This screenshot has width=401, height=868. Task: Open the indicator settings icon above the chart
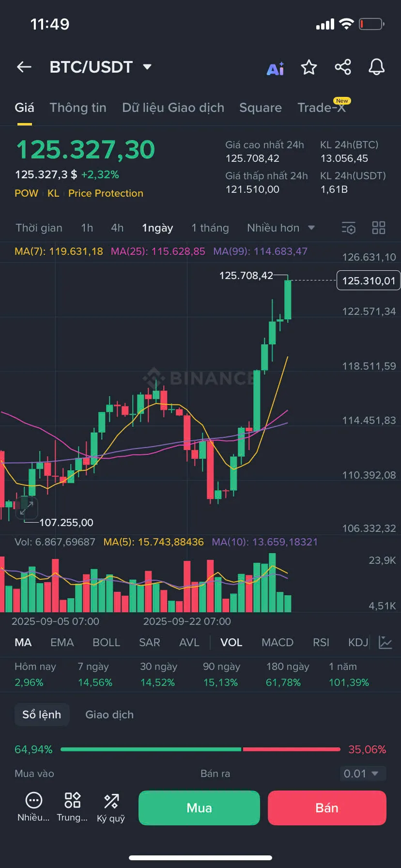coord(349,228)
